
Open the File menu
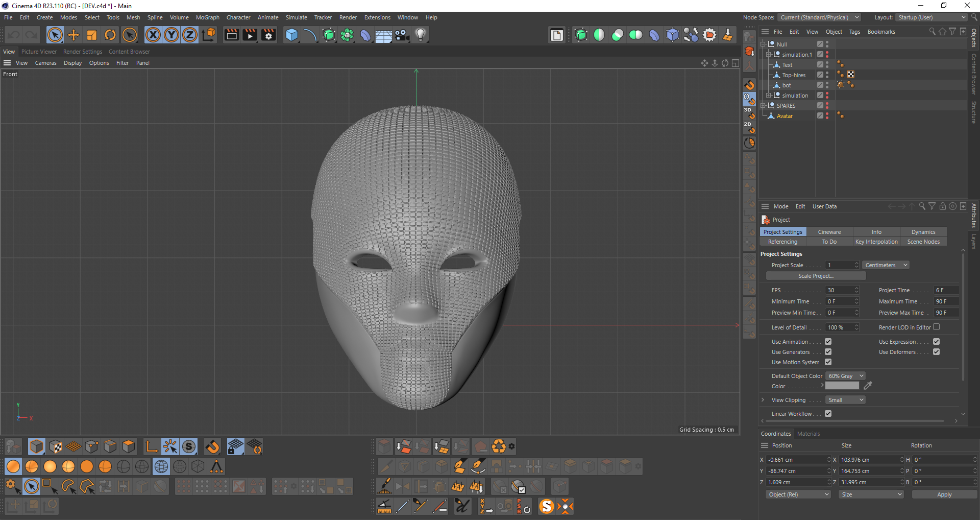pos(8,17)
